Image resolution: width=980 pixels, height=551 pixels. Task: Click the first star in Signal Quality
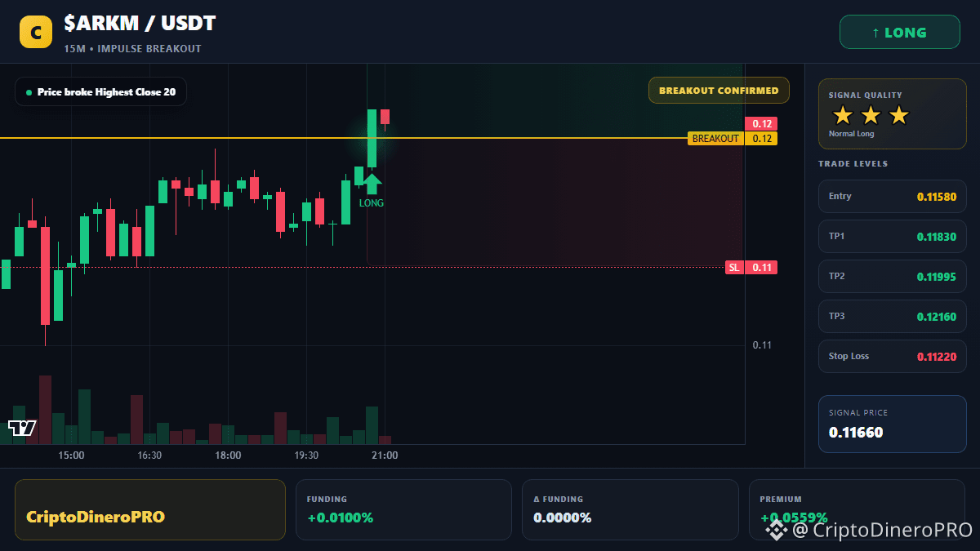[843, 115]
